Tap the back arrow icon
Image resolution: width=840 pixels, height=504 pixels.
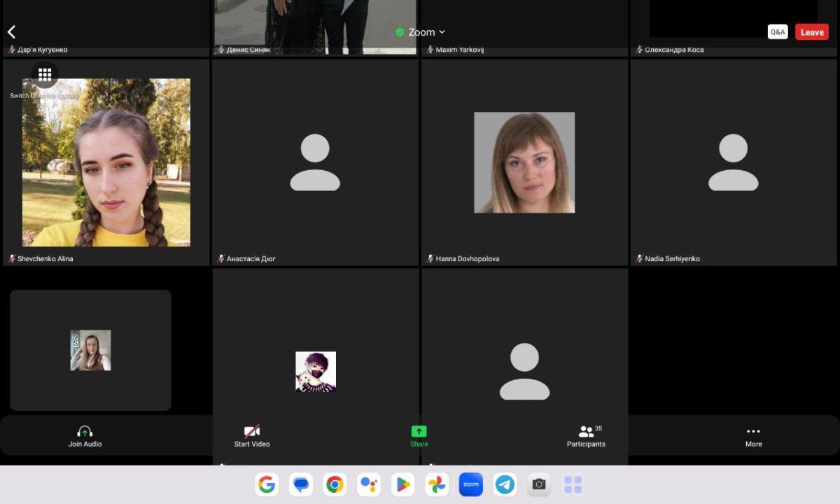pos(12,32)
